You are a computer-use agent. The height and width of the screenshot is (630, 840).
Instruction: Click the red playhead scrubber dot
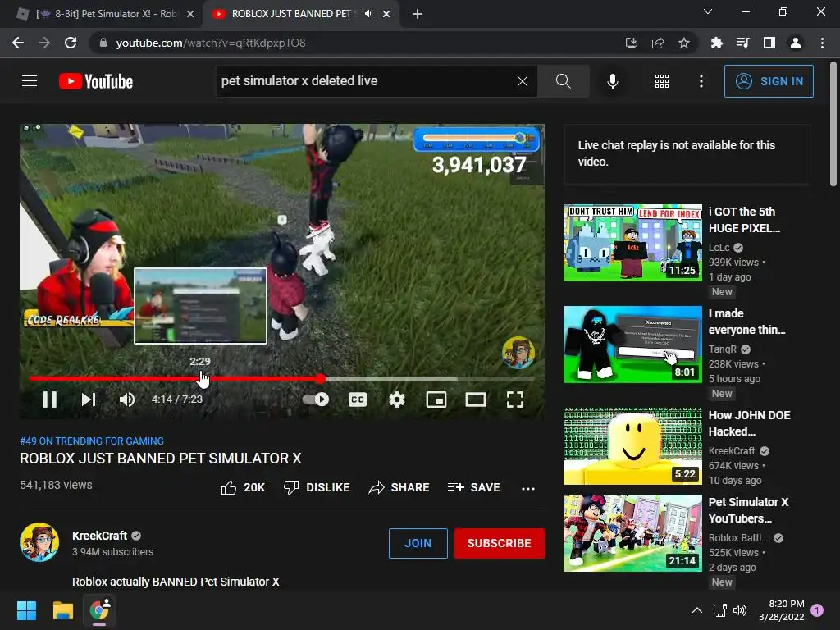[321, 378]
